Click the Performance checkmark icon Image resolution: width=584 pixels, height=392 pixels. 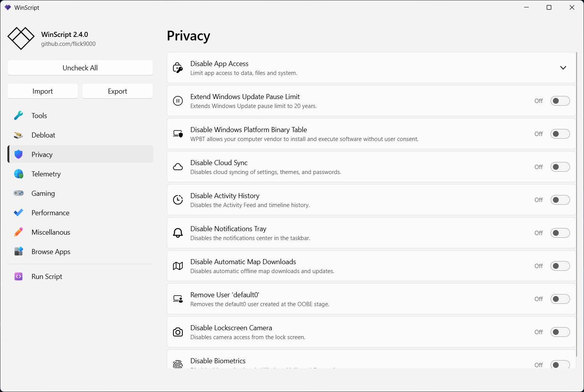pos(18,213)
